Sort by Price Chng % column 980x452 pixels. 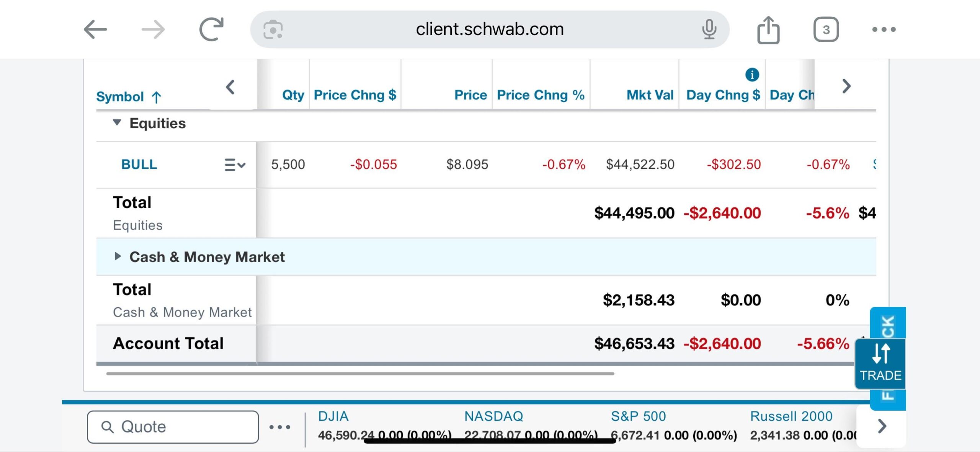540,95
